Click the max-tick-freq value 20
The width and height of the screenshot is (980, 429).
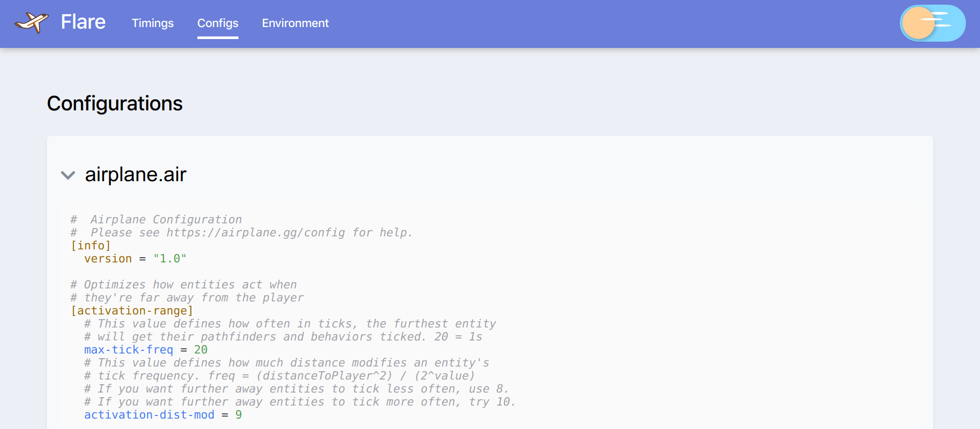pyautogui.click(x=201, y=350)
